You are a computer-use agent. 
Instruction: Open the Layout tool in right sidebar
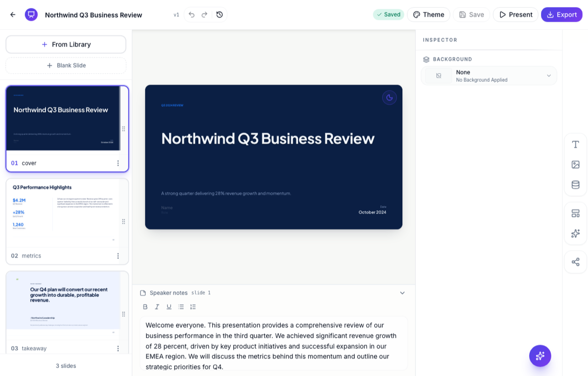576,213
